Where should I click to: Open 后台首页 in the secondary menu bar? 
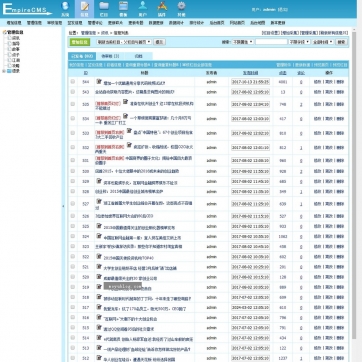[x=217, y=23]
